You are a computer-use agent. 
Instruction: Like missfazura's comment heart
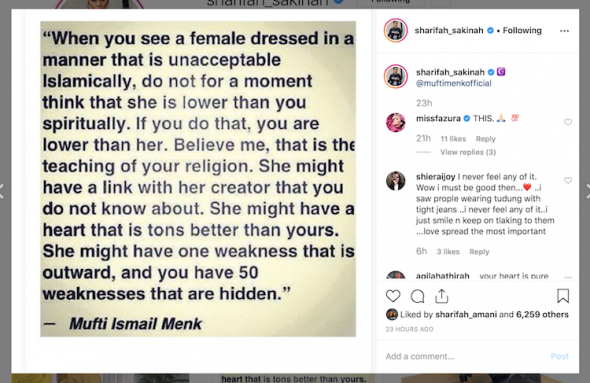click(568, 122)
